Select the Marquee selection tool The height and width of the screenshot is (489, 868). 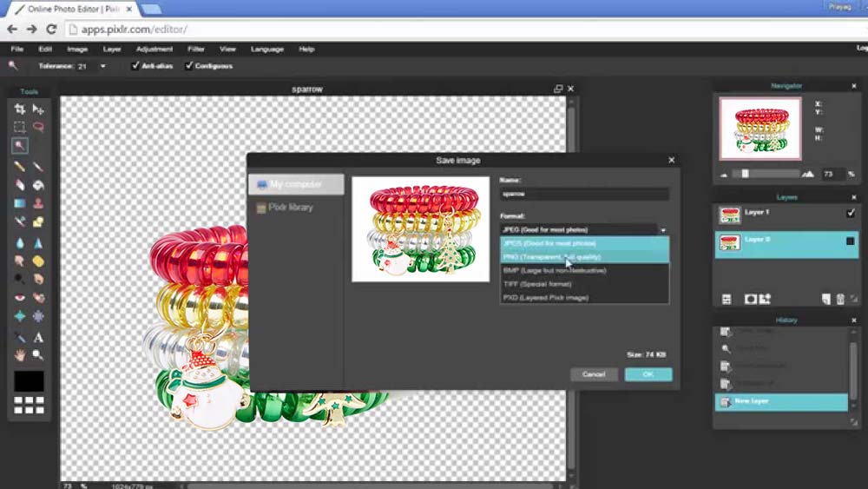pos(19,127)
